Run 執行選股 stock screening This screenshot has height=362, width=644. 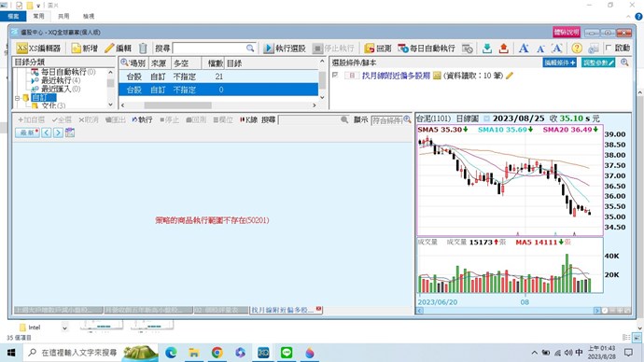pyautogui.click(x=285, y=48)
